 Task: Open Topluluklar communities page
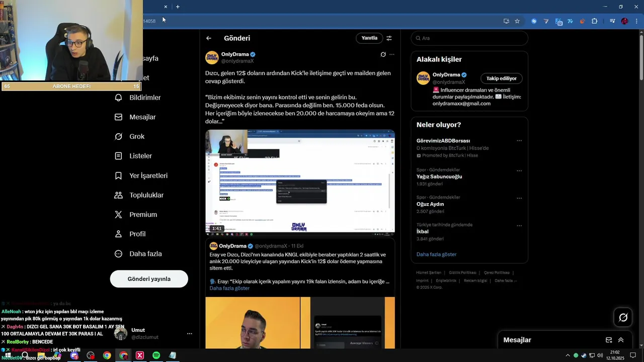tap(139, 195)
